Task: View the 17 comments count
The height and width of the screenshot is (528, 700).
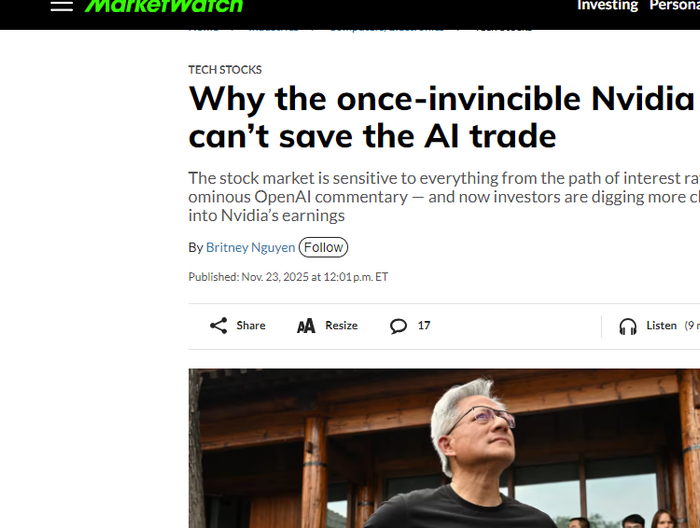Action: pyautogui.click(x=424, y=326)
